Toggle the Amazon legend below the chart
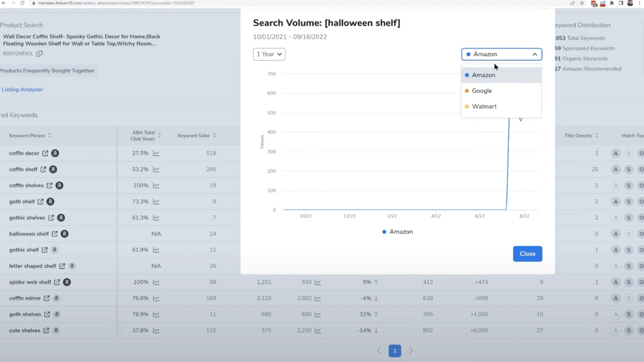Screen dimensions: 644x362 (x=397, y=231)
